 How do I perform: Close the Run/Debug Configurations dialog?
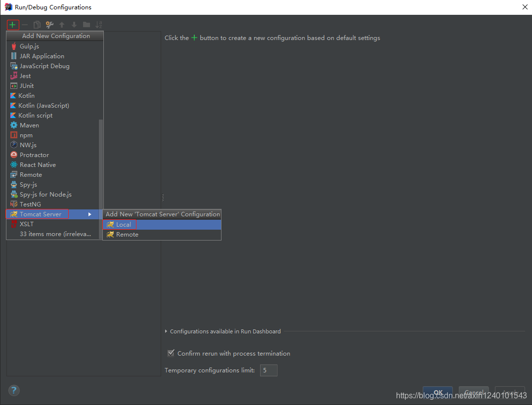[x=525, y=7]
